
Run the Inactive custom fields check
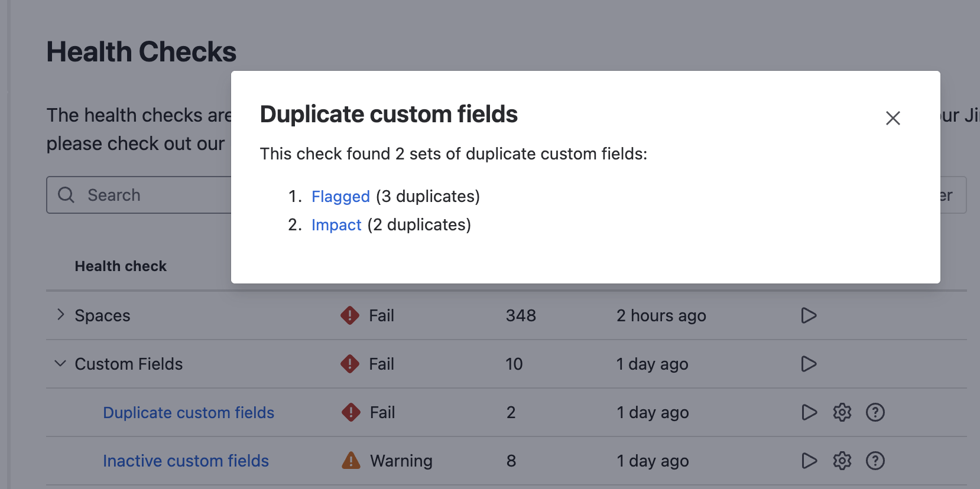click(809, 461)
